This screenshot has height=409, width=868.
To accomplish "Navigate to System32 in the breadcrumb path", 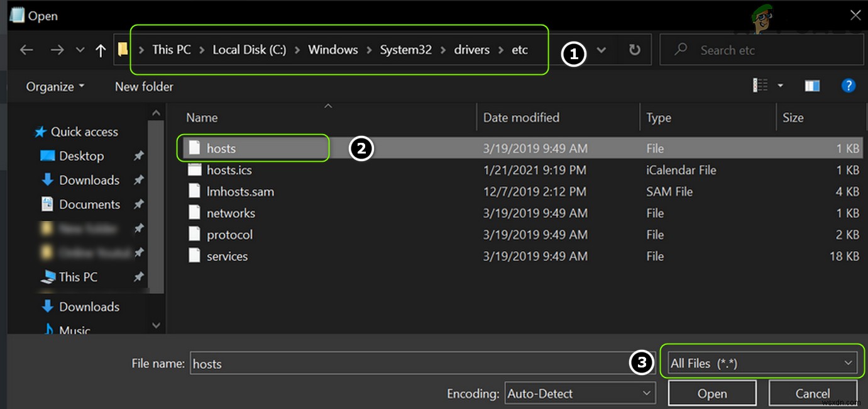I will click(405, 50).
